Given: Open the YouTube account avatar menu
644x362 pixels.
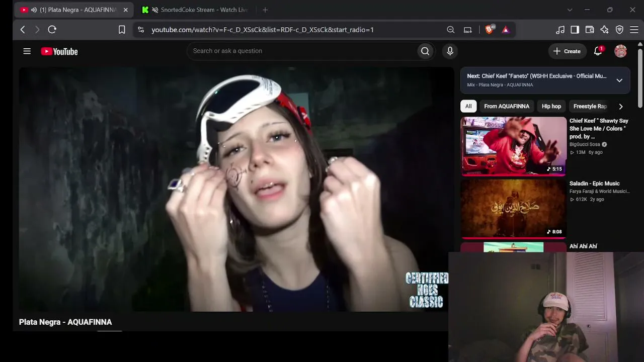Looking at the screenshot, I should [x=620, y=51].
